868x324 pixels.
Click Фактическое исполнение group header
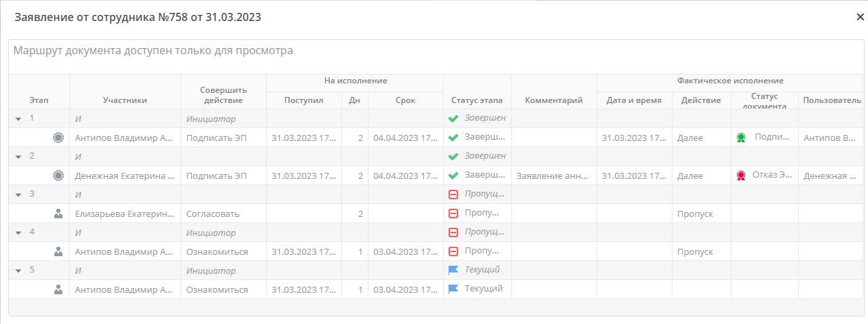730,81
